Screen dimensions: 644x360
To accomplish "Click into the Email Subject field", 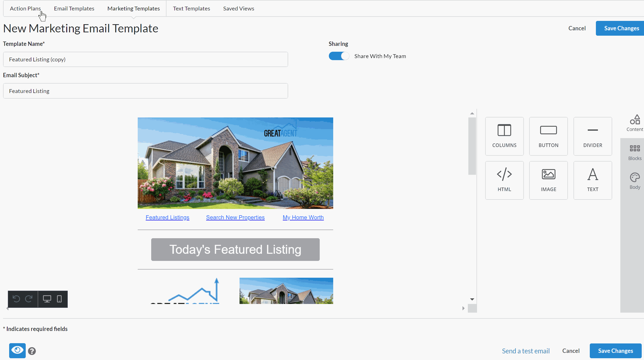I will pos(145,91).
